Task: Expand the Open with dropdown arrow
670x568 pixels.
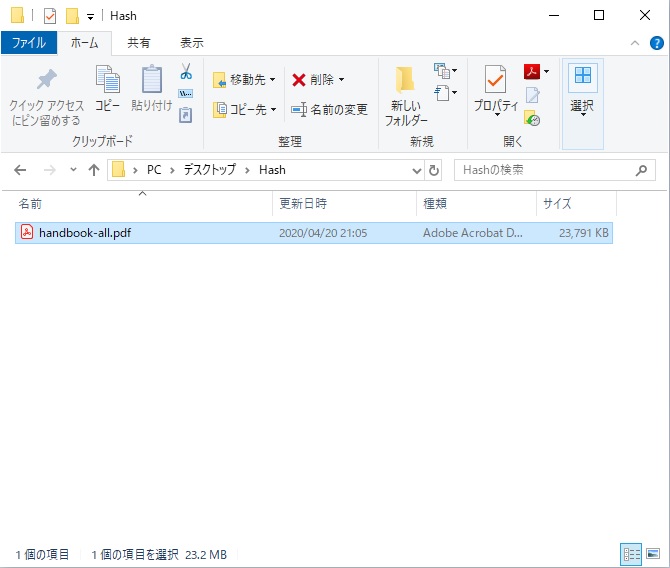Action: (x=547, y=71)
